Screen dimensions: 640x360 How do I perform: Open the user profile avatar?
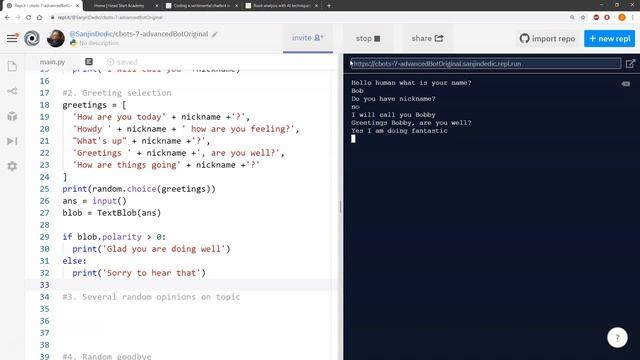(x=56, y=38)
